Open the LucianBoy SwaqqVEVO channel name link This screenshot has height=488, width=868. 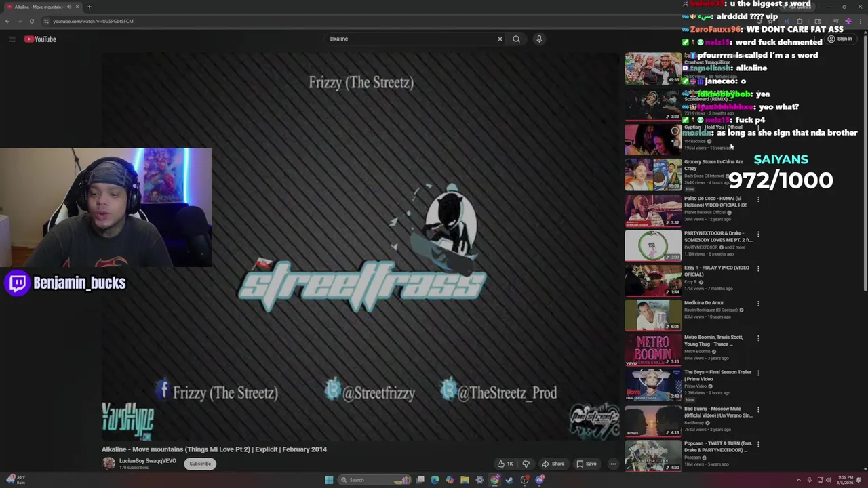[147, 461]
